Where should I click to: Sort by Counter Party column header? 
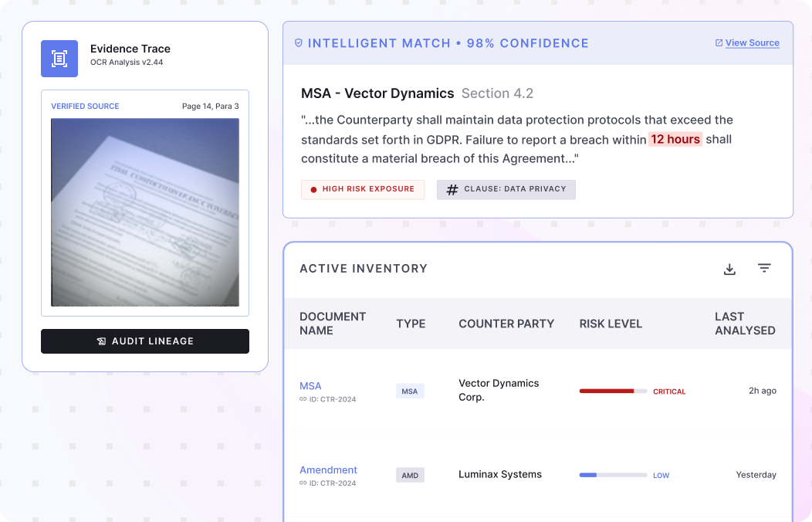point(506,324)
